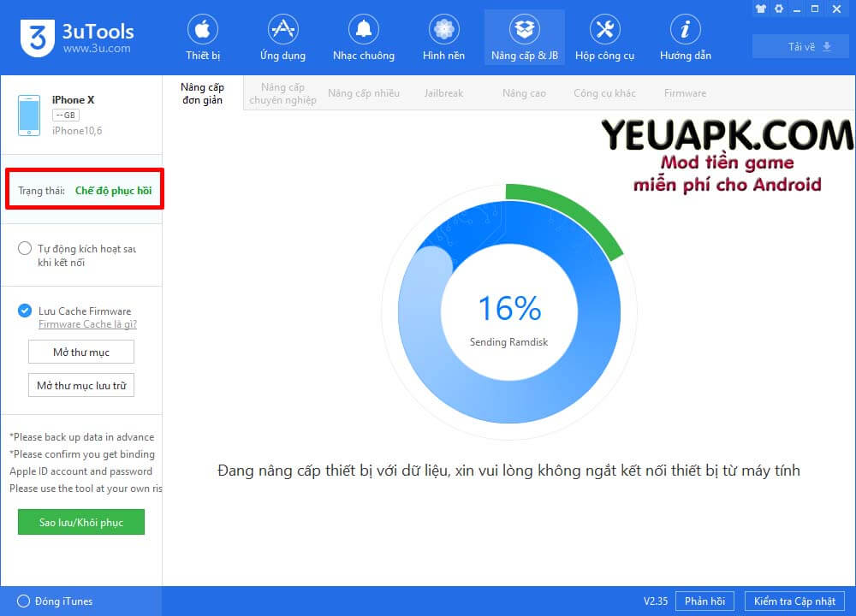
Task: Click the 3uTools logo
Action: pyautogui.click(x=77, y=37)
